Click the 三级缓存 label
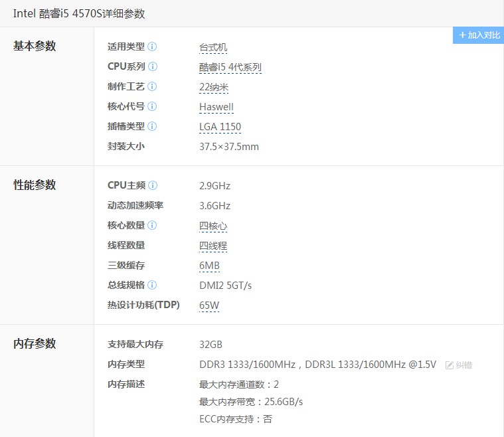This screenshot has width=504, height=437. coord(126,265)
